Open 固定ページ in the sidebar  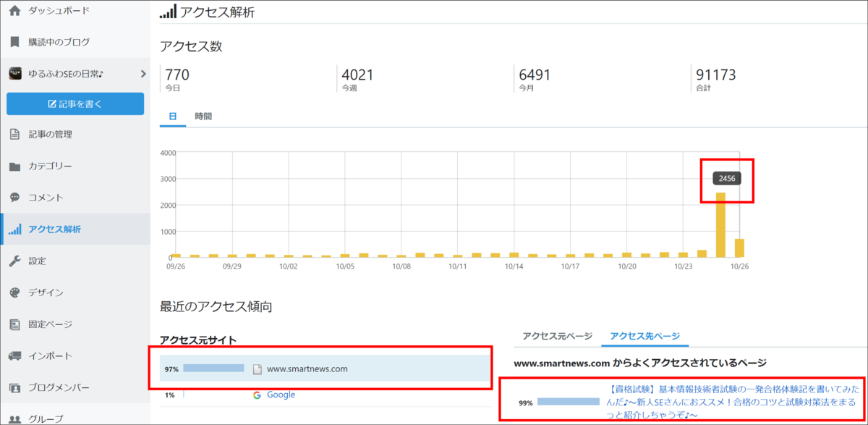pyautogui.click(x=50, y=324)
